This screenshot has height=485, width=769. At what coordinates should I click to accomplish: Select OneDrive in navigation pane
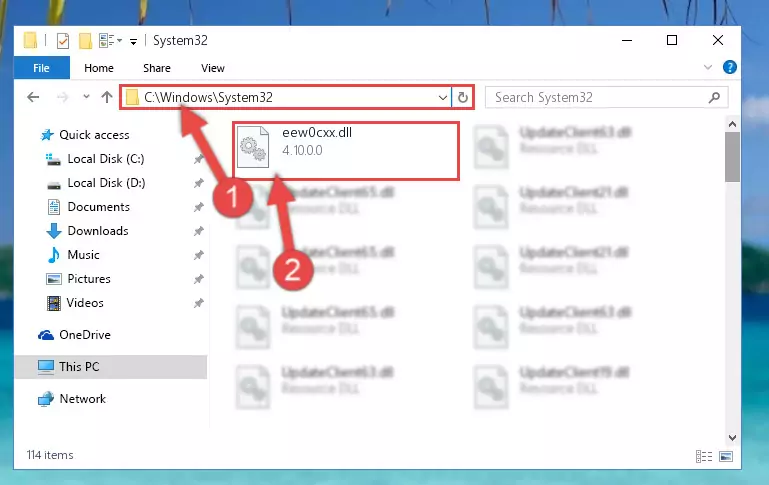click(84, 335)
